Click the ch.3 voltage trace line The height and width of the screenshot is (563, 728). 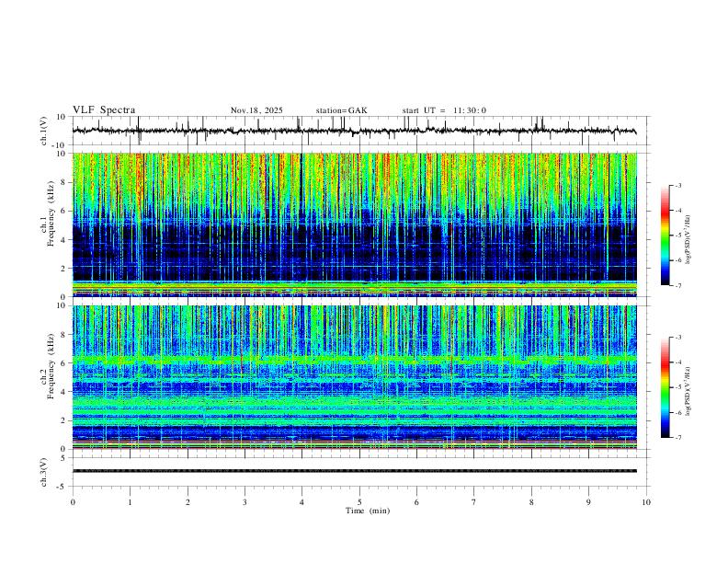pos(355,471)
